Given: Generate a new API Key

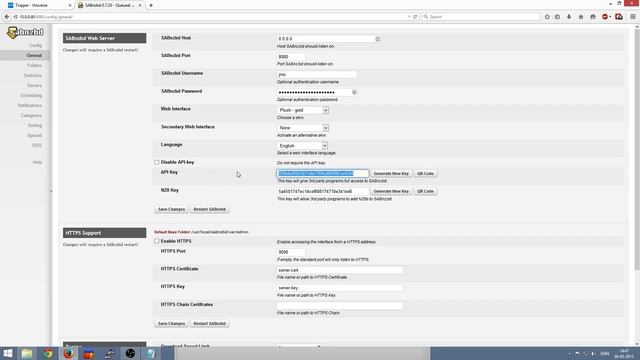Looking at the screenshot, I should tap(391, 173).
